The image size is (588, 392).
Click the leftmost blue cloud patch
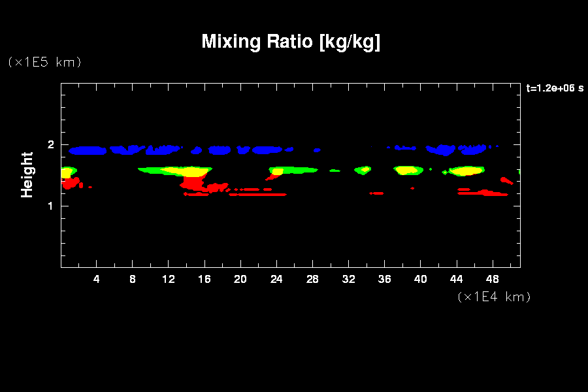(88, 151)
